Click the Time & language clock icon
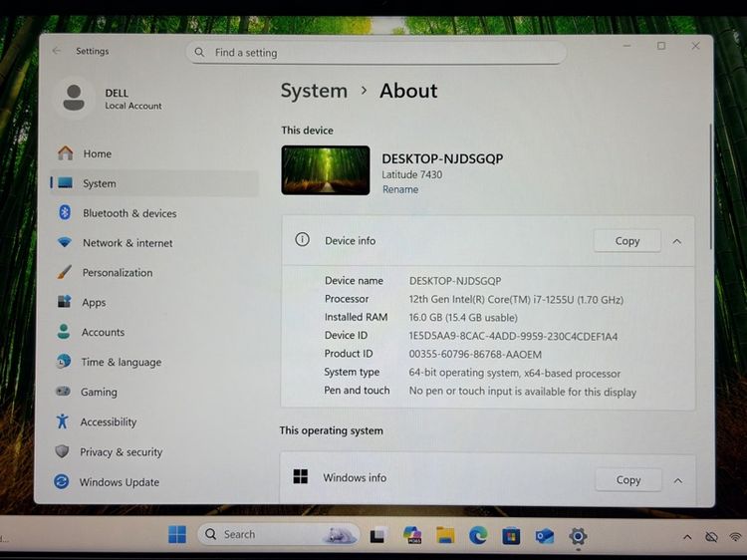This screenshot has width=747, height=560. click(63, 362)
